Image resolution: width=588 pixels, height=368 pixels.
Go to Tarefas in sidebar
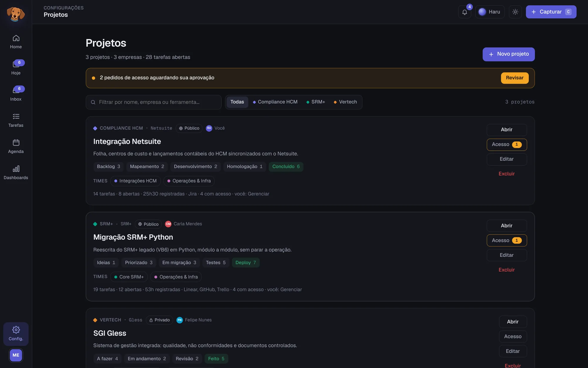pos(16,121)
